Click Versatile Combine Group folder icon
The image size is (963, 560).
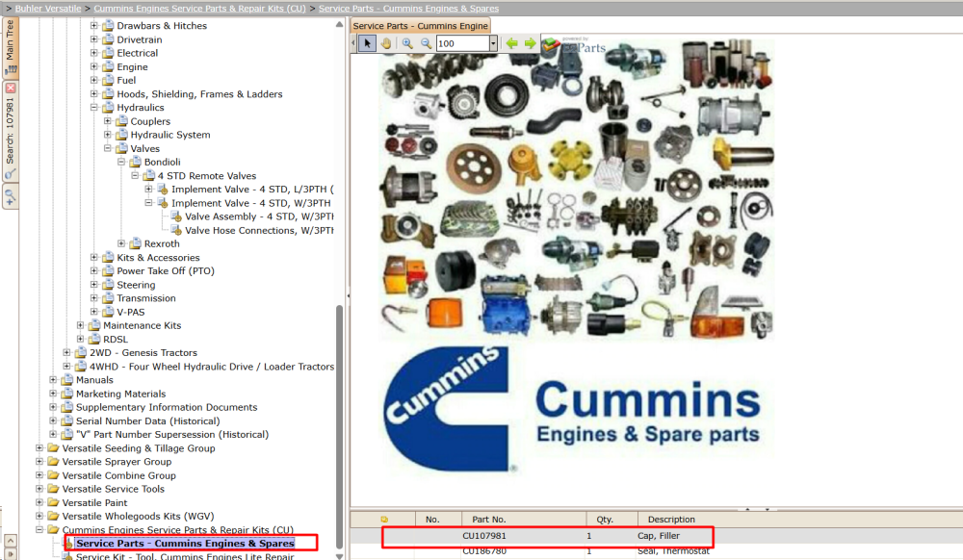[53, 475]
